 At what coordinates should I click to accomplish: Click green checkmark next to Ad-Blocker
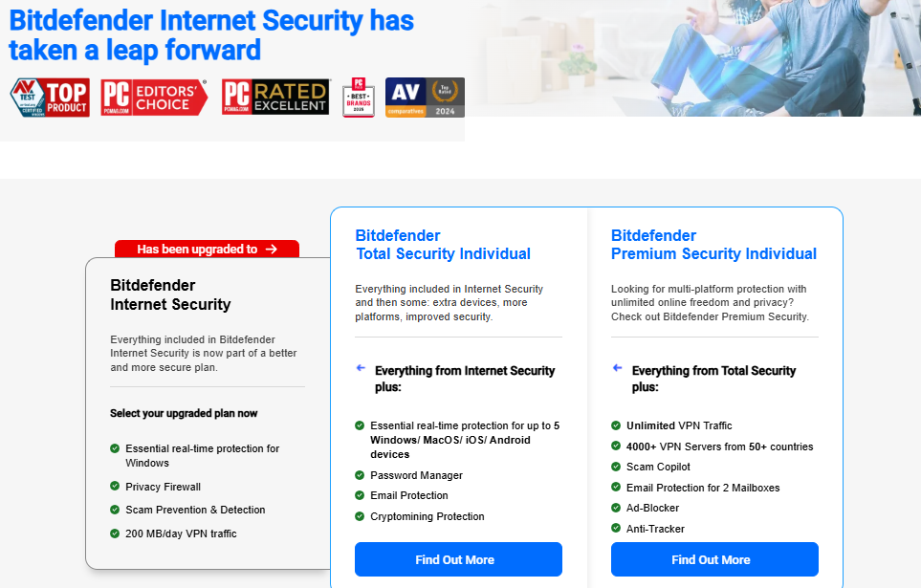coord(616,508)
